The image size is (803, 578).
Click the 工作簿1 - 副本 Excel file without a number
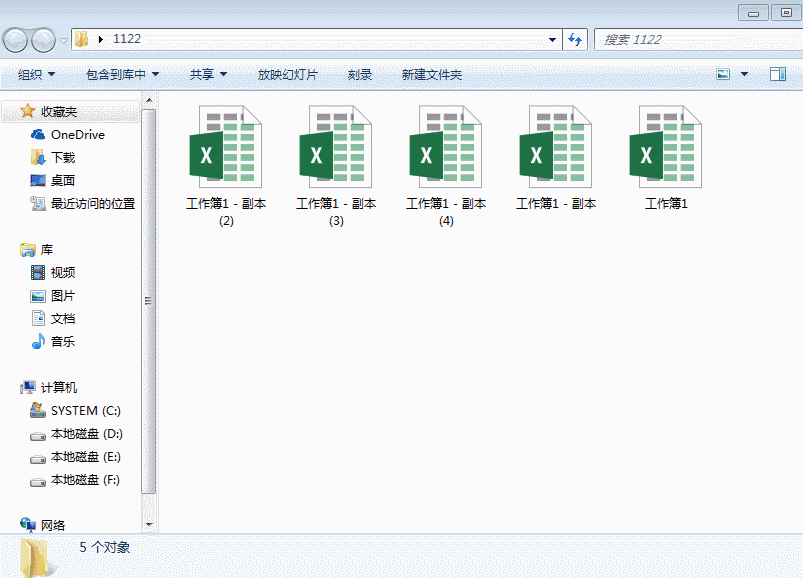coord(556,146)
